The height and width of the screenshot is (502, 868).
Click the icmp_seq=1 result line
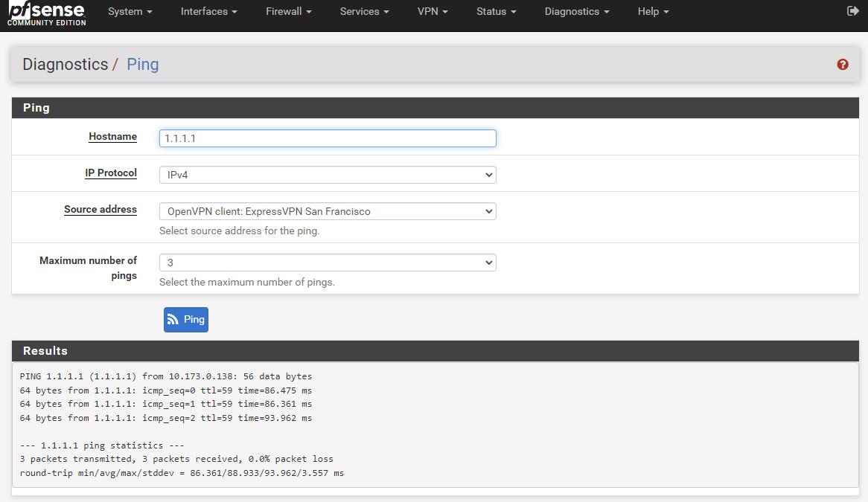(x=166, y=404)
